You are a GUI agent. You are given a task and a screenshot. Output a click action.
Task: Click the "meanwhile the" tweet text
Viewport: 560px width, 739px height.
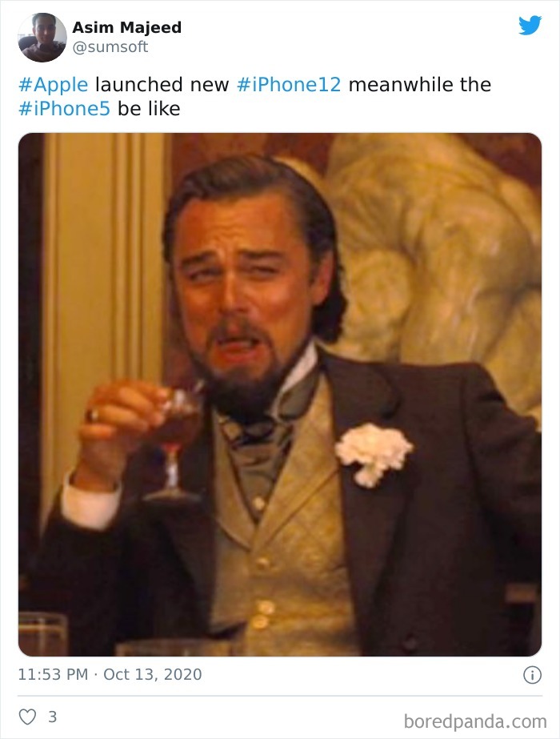(420, 85)
